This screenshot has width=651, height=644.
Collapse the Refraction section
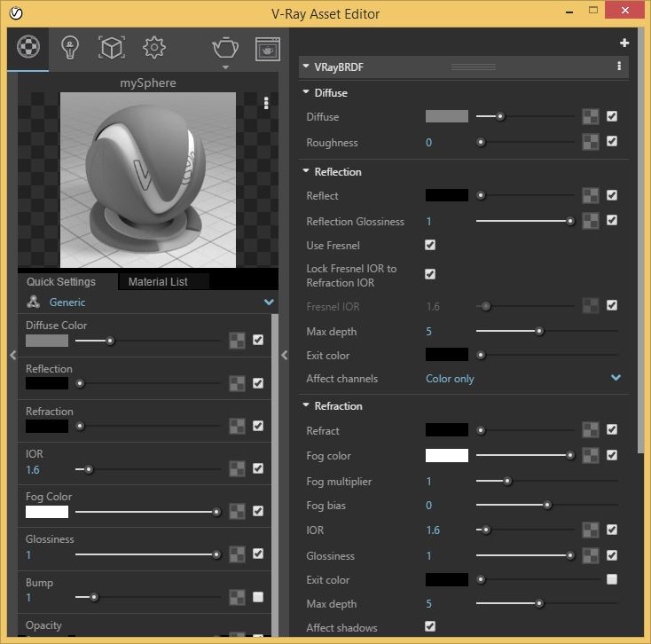tap(306, 404)
